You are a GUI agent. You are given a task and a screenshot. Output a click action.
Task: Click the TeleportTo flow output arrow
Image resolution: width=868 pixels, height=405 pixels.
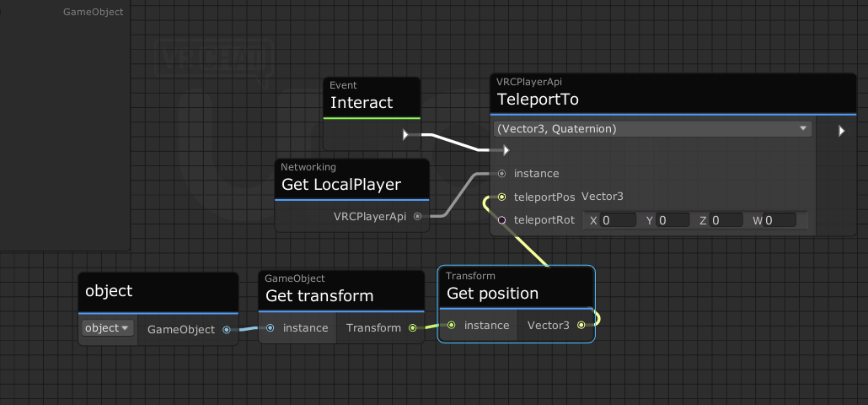(841, 131)
